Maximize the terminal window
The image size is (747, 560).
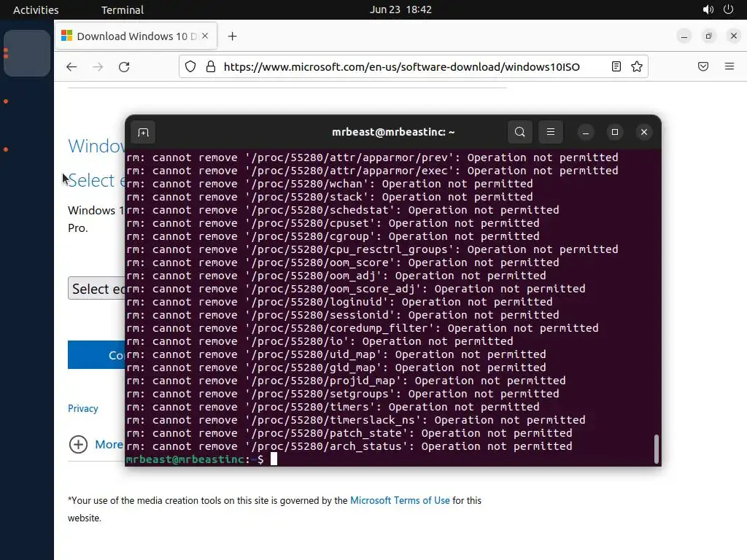(x=614, y=133)
